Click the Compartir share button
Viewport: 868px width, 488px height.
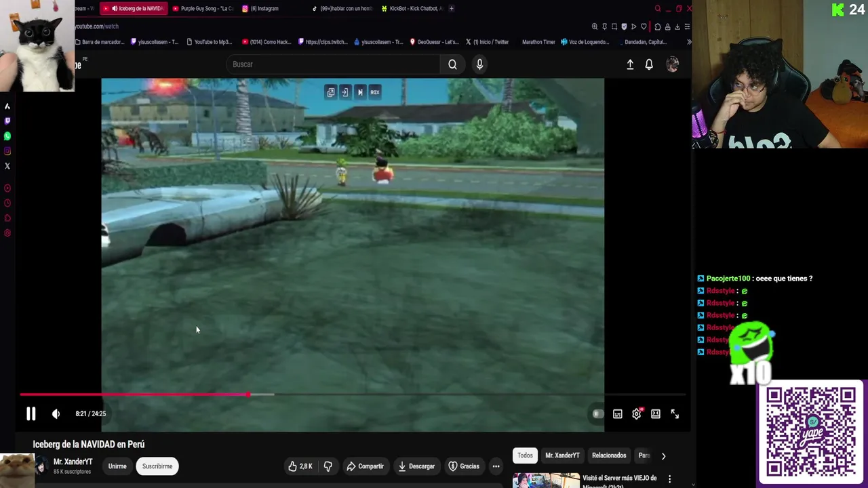click(x=365, y=466)
